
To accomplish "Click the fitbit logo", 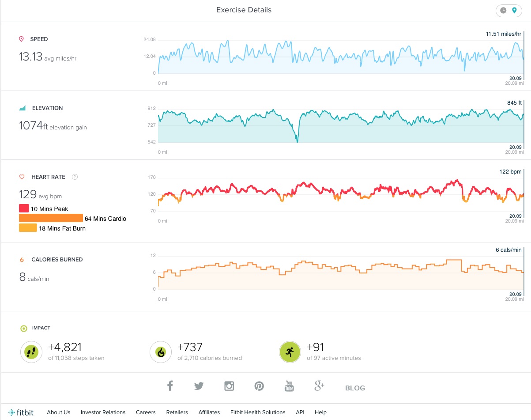I will [x=21, y=412].
